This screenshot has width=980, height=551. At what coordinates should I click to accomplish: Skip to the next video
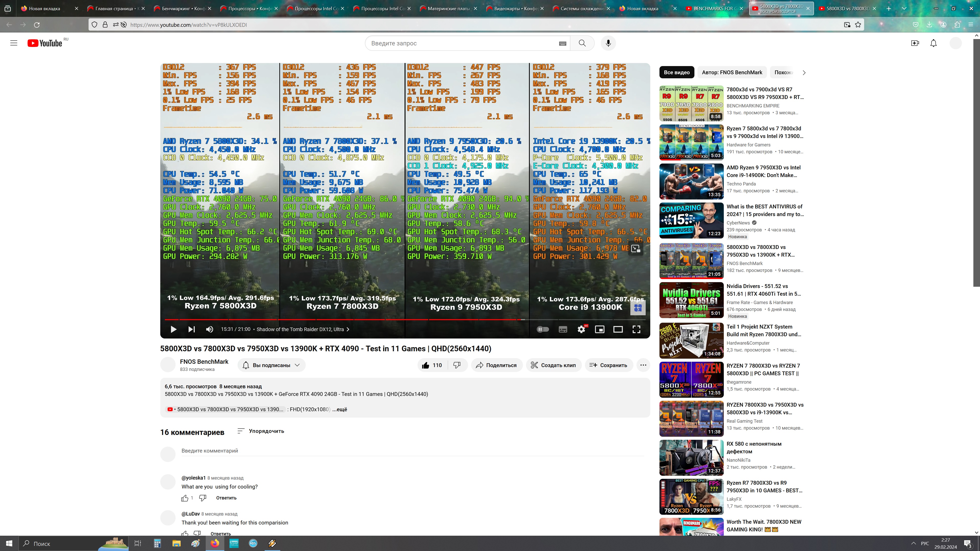(x=191, y=329)
